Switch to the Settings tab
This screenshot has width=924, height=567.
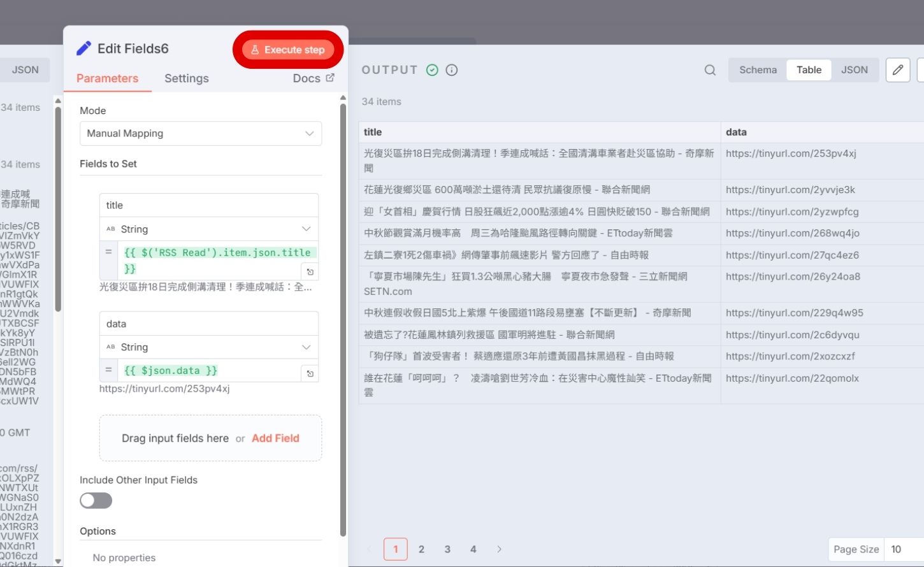coord(186,78)
